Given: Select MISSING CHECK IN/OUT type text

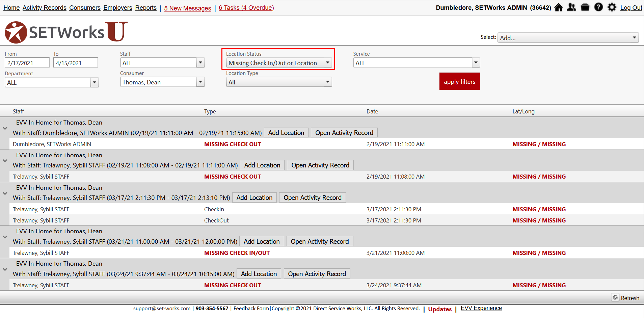Looking at the screenshot, I should pos(237,253).
